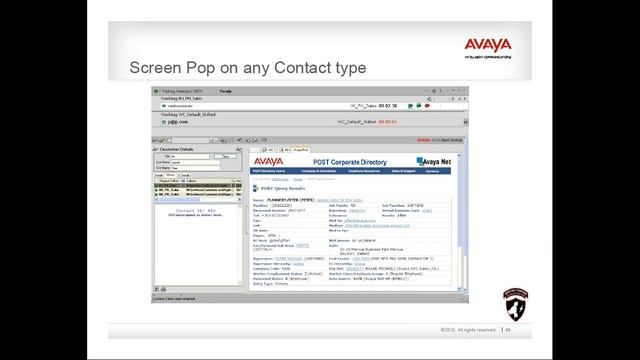Click the horizontal scrollbar under the history list
This screenshot has height=360, width=640.
click(198, 200)
